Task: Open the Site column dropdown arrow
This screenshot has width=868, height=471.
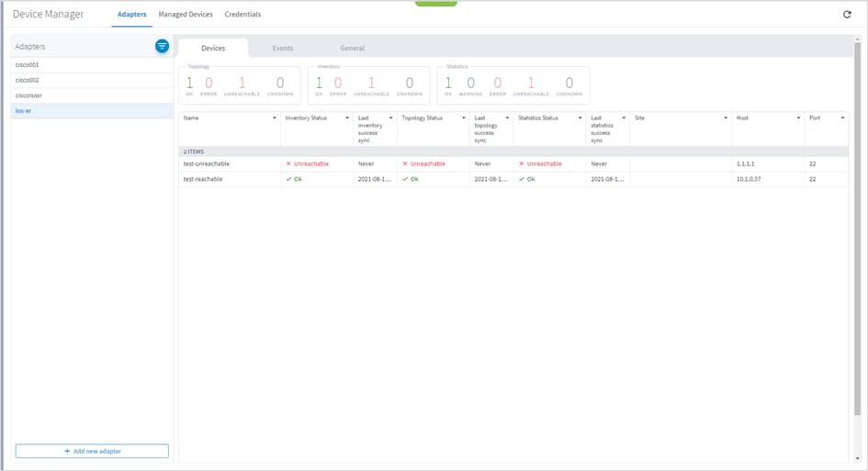Action: pyautogui.click(x=726, y=118)
